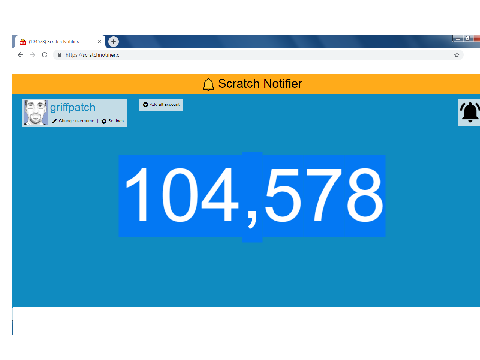Image resolution: width=480 pixels, height=360 pixels.
Task: Minimize the browser window
Action: (458, 39)
